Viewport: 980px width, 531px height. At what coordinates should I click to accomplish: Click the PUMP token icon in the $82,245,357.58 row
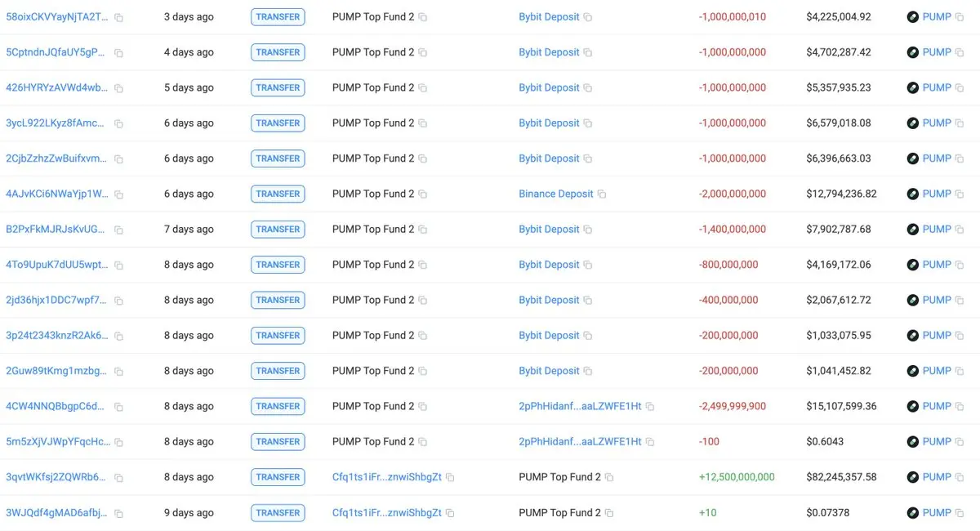tap(913, 477)
